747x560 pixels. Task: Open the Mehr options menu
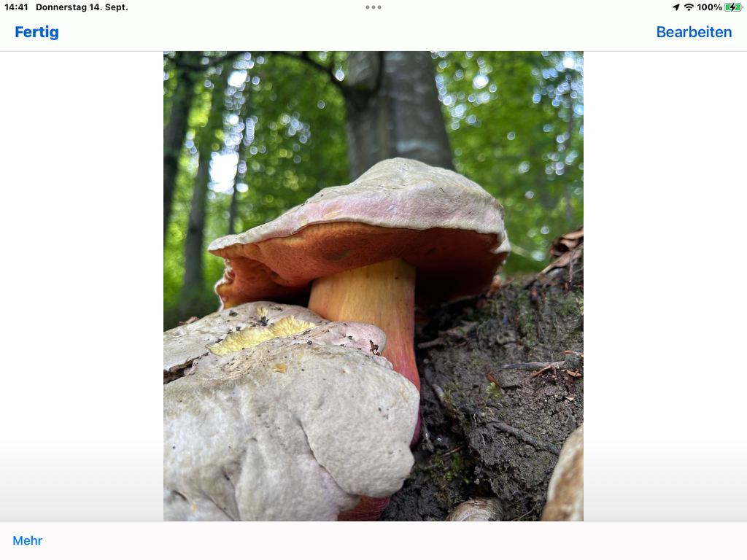pos(28,540)
